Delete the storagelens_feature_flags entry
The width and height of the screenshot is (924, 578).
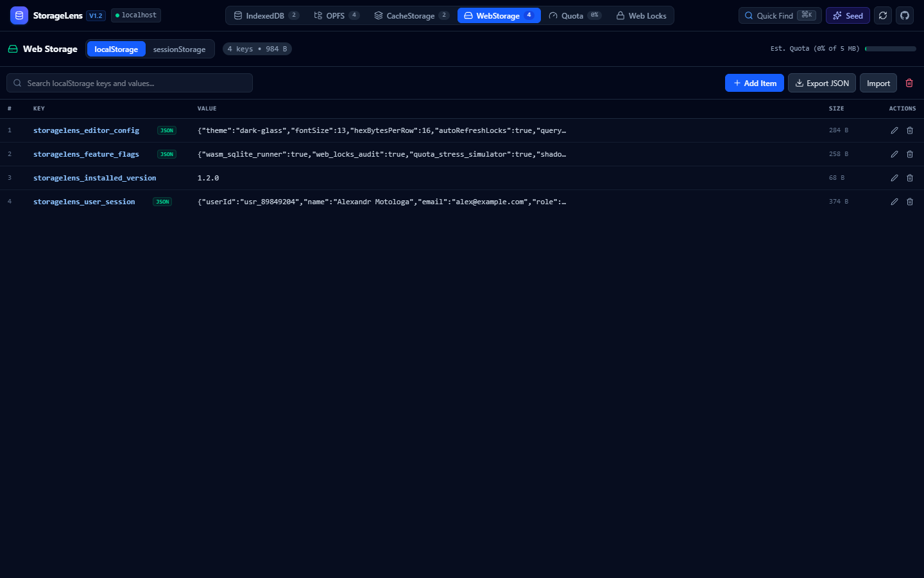tap(910, 154)
